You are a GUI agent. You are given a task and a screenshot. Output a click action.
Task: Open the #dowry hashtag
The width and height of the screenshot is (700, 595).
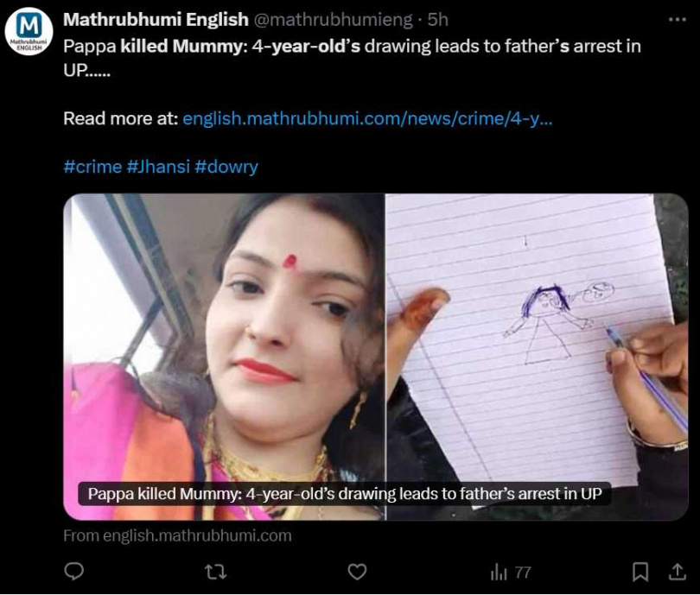point(226,167)
